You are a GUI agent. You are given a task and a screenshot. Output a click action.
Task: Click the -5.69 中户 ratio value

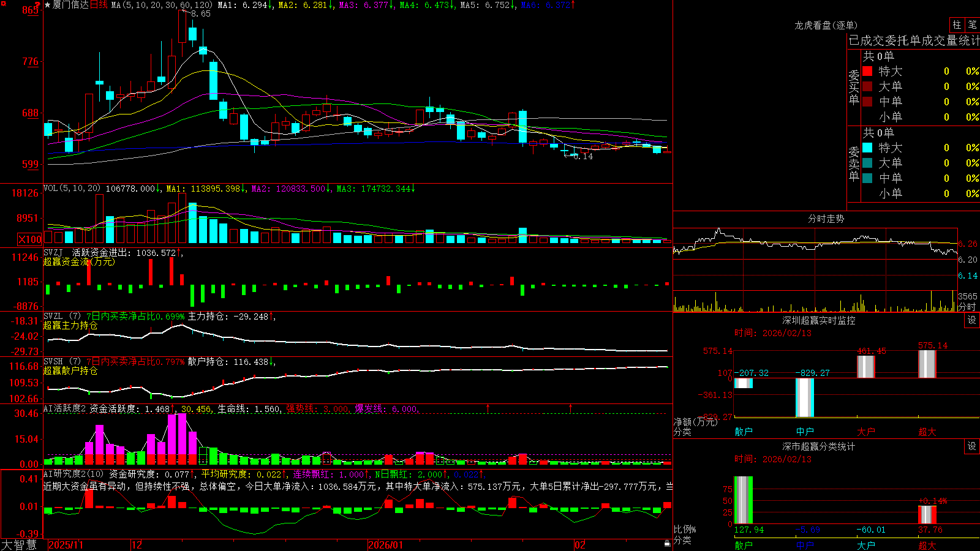[807, 530]
